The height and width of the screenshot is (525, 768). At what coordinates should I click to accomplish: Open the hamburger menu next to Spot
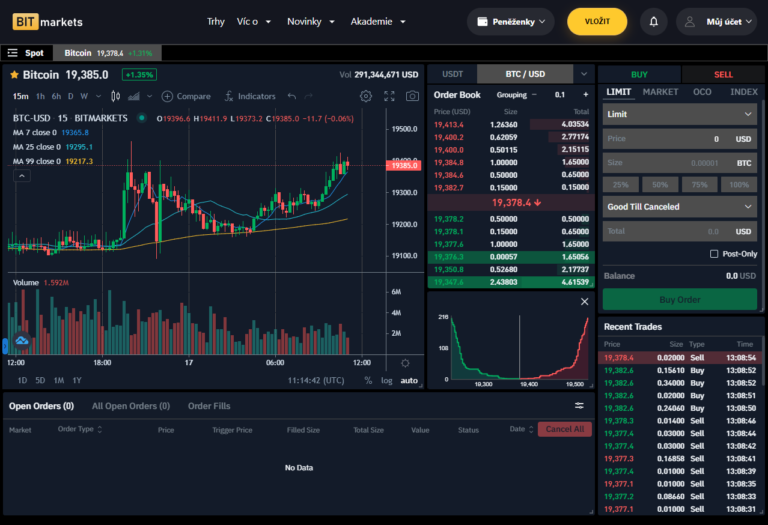tap(13, 53)
